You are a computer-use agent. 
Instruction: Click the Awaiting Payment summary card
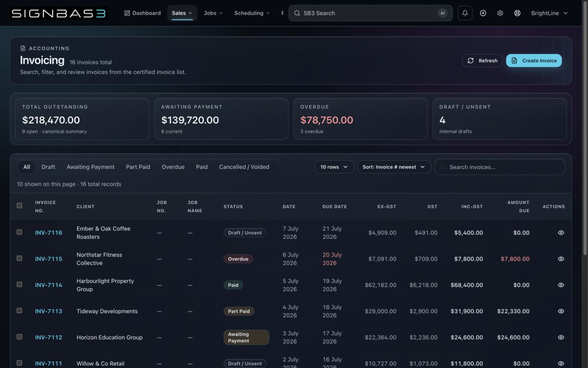pos(221,119)
